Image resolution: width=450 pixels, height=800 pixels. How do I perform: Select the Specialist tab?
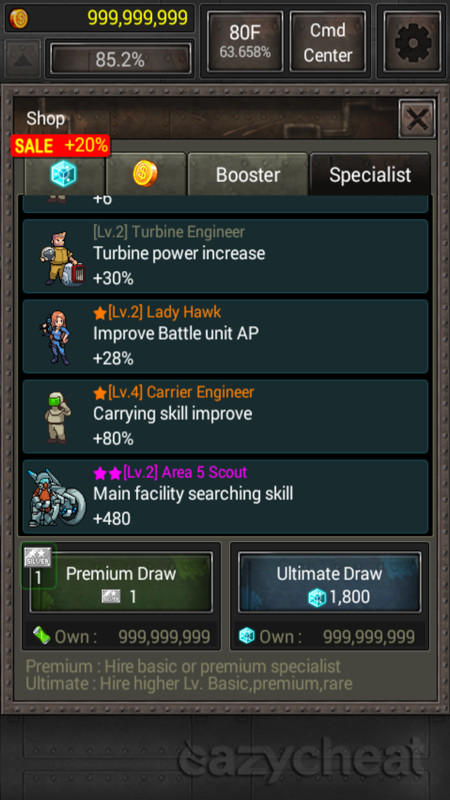click(370, 174)
